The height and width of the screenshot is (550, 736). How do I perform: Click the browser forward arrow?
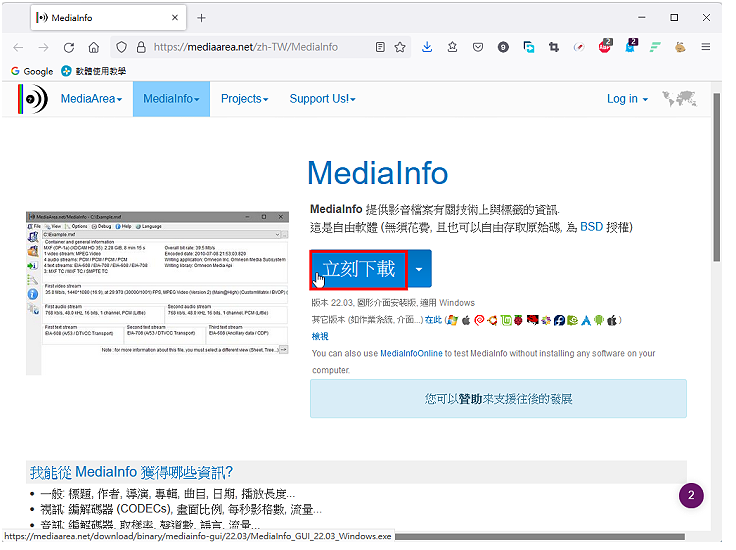pos(43,48)
